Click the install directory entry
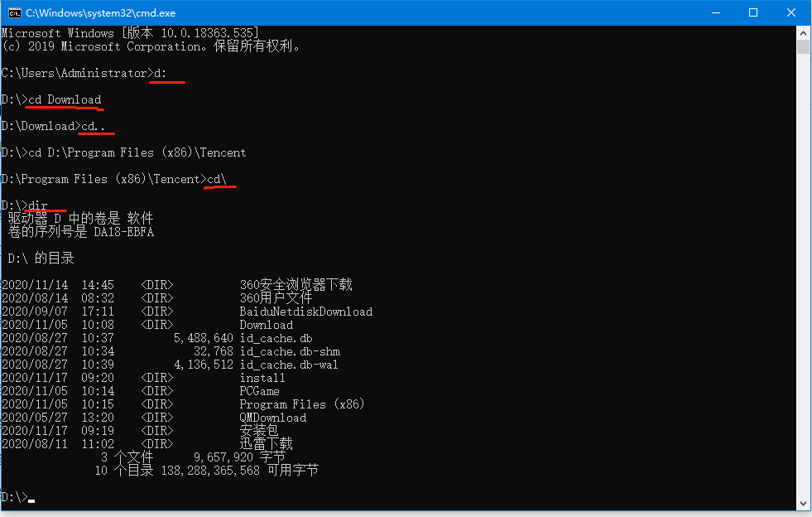 (x=262, y=378)
